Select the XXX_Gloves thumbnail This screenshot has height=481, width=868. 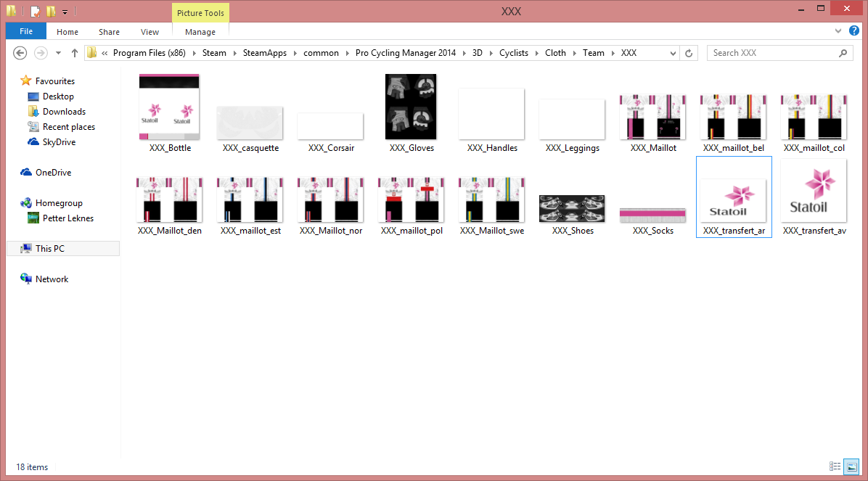coord(411,107)
